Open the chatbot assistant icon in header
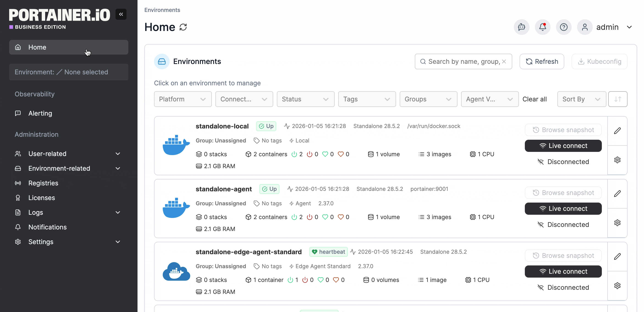This screenshot has height=312, width=644. point(521,27)
